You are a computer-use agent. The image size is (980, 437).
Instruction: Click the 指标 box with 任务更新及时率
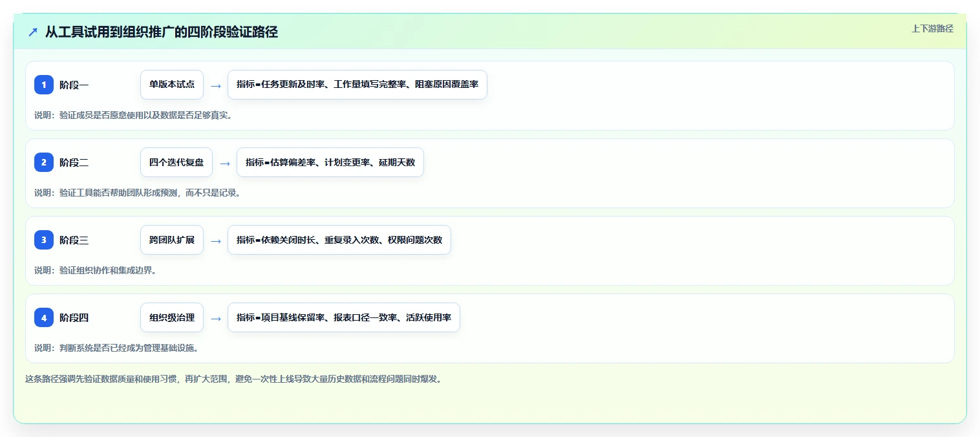(357, 85)
